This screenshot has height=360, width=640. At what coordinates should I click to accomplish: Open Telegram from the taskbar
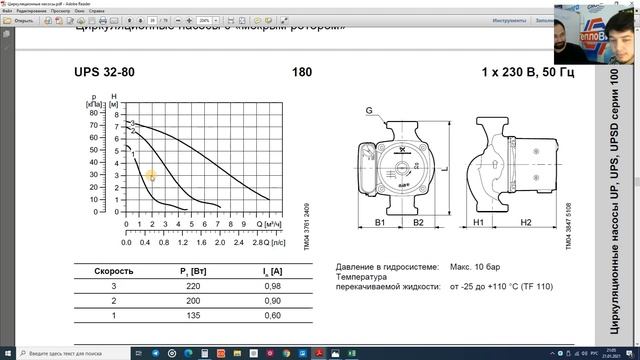[156, 353]
